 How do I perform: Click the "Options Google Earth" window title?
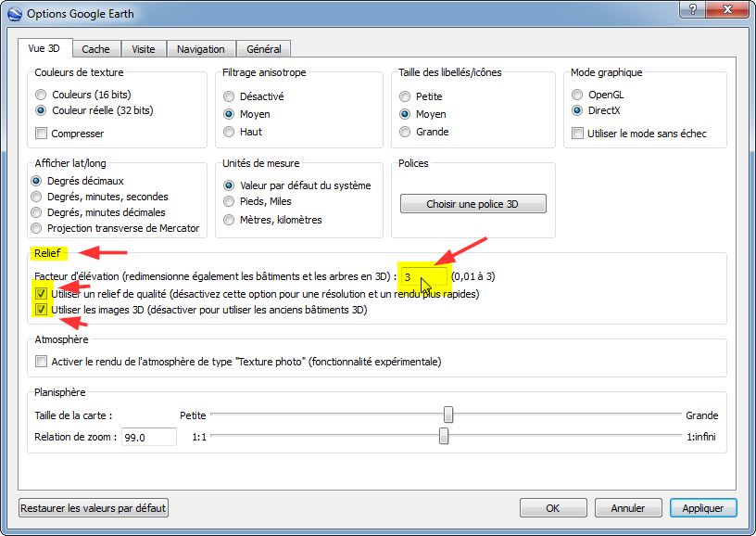81,14
